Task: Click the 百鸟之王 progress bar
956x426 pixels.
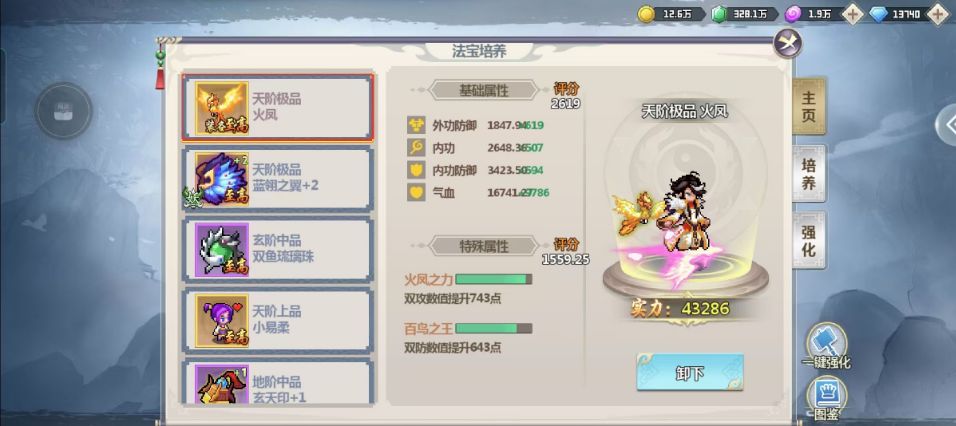Action: point(494,328)
